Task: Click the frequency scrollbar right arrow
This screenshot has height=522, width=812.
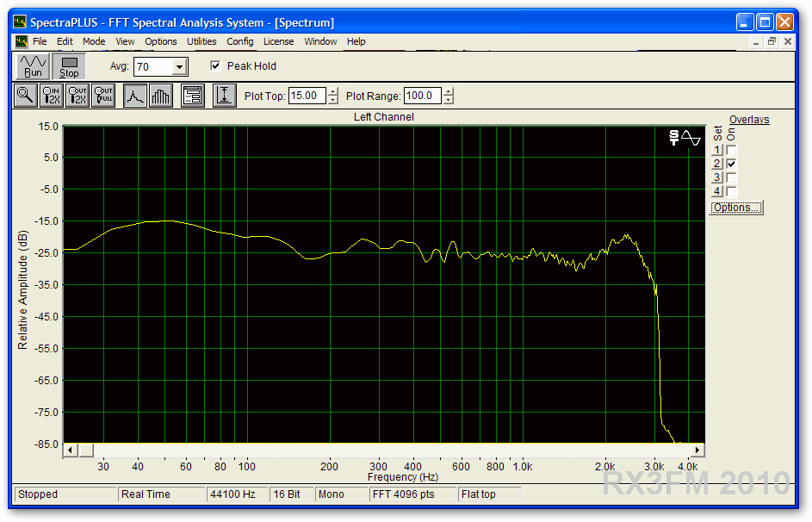Action: [697, 450]
